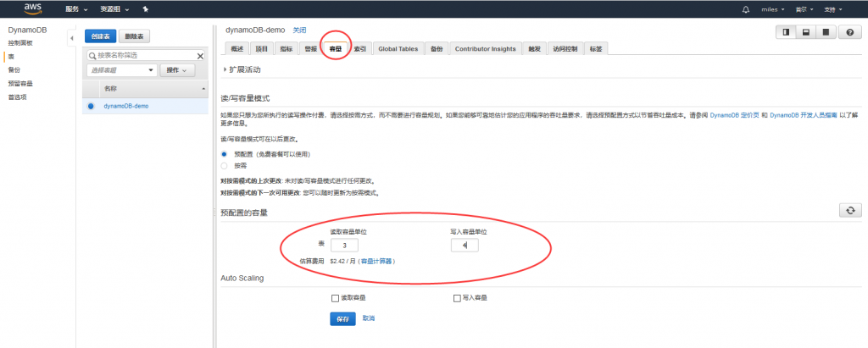The image size is (868, 348).
Task: Switch to the 访问控制 access control tab
Action: click(x=565, y=49)
